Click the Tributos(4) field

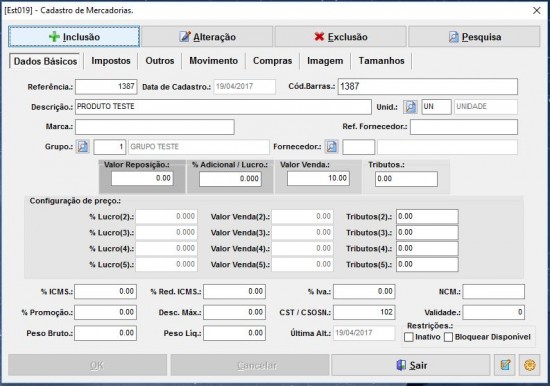[427, 248]
